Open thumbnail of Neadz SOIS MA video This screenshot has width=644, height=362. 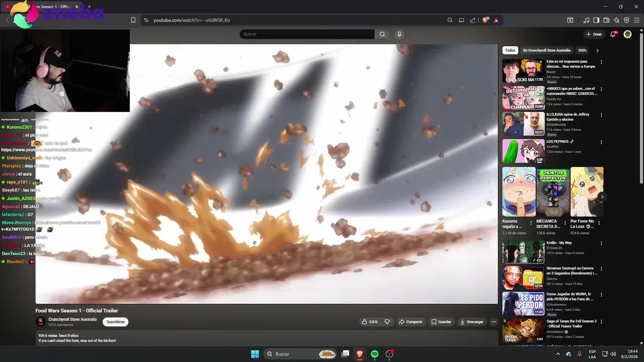[523, 71]
